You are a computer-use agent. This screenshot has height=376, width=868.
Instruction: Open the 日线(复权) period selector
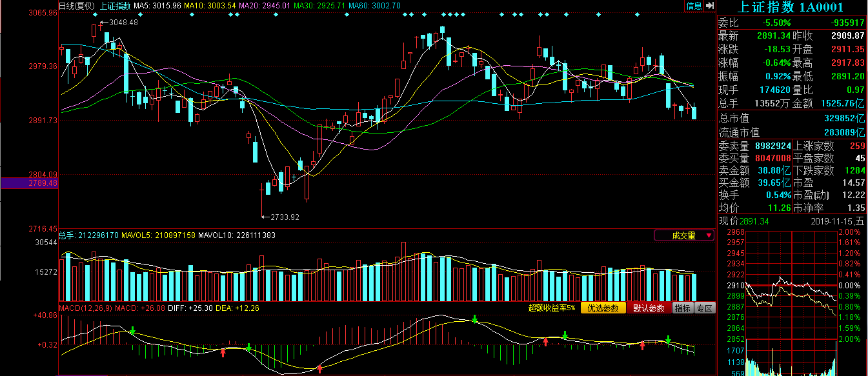(77, 6)
